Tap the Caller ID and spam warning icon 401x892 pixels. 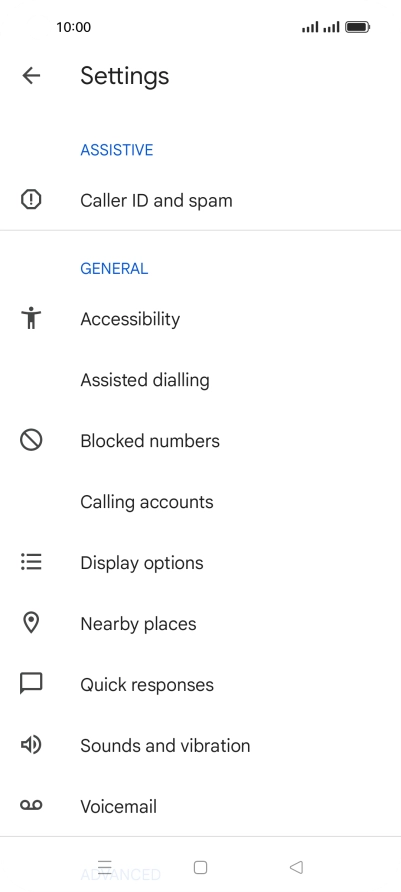point(31,200)
